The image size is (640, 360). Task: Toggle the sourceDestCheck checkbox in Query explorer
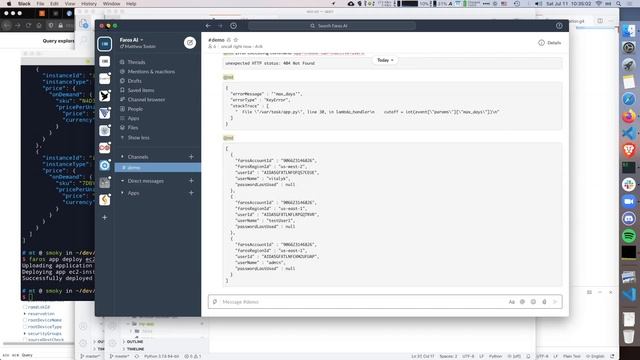click(x=25, y=340)
